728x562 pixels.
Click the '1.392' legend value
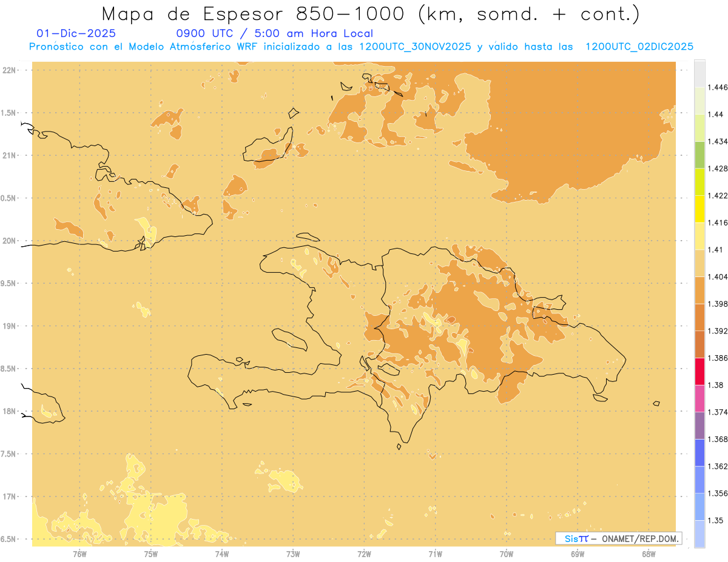[x=718, y=331]
